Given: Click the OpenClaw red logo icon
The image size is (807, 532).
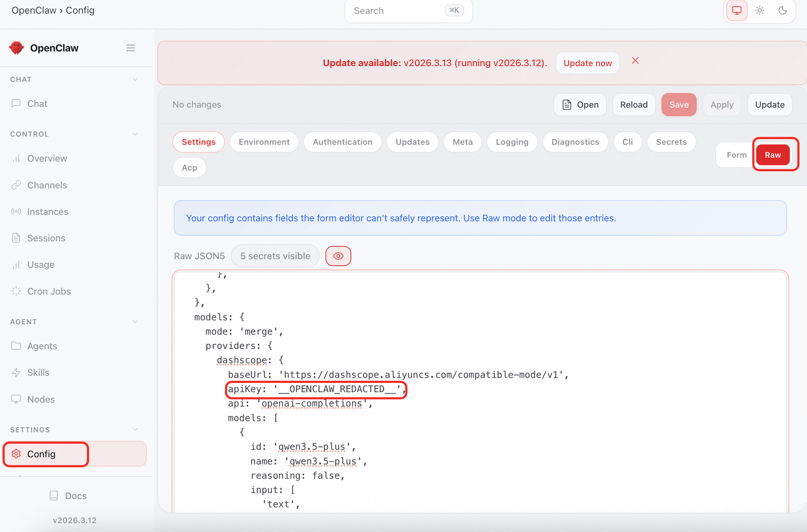Looking at the screenshot, I should (16, 48).
